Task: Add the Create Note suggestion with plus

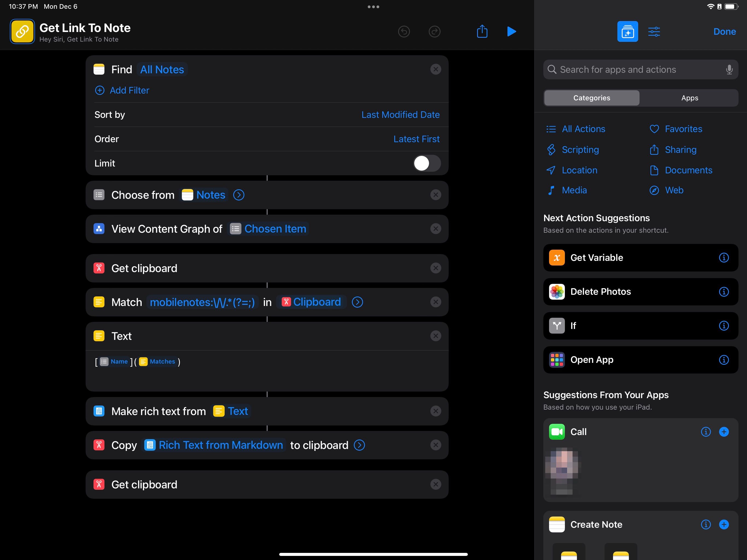Action: tap(724, 524)
